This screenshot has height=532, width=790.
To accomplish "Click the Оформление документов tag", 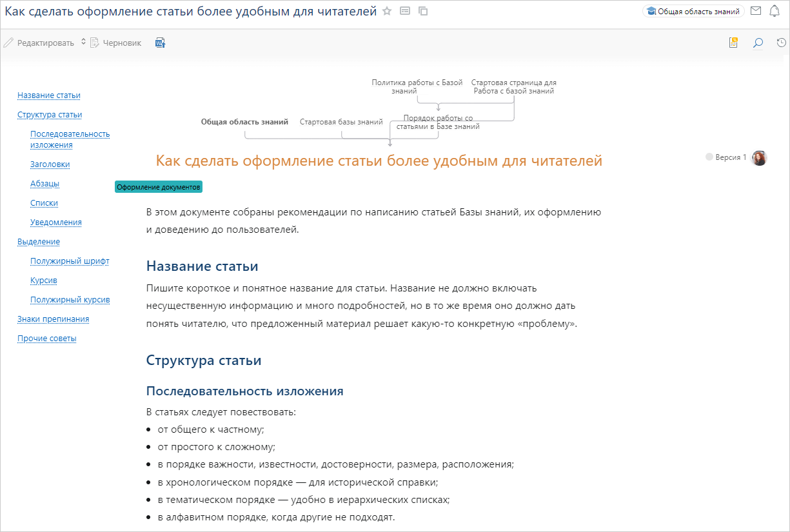I will tap(159, 187).
